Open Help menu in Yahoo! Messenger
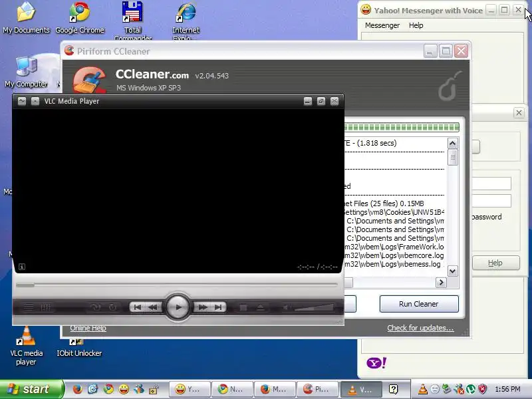The height and width of the screenshot is (399, 532). pos(416,25)
